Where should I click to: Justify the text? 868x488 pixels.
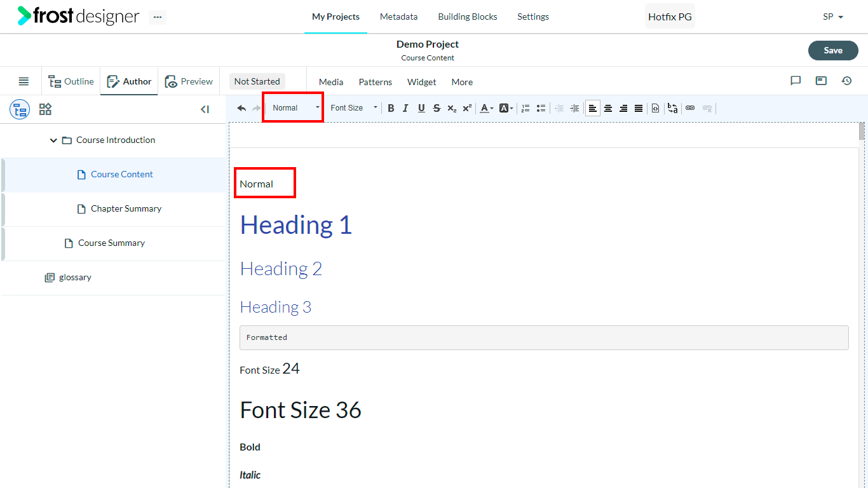tap(639, 108)
